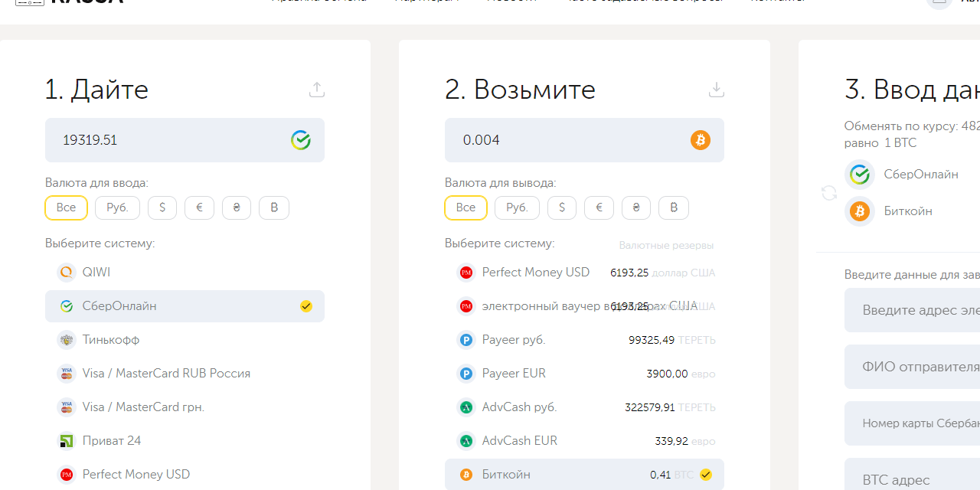
Task: Click the Sber icon in the give amount field
Action: click(x=301, y=140)
